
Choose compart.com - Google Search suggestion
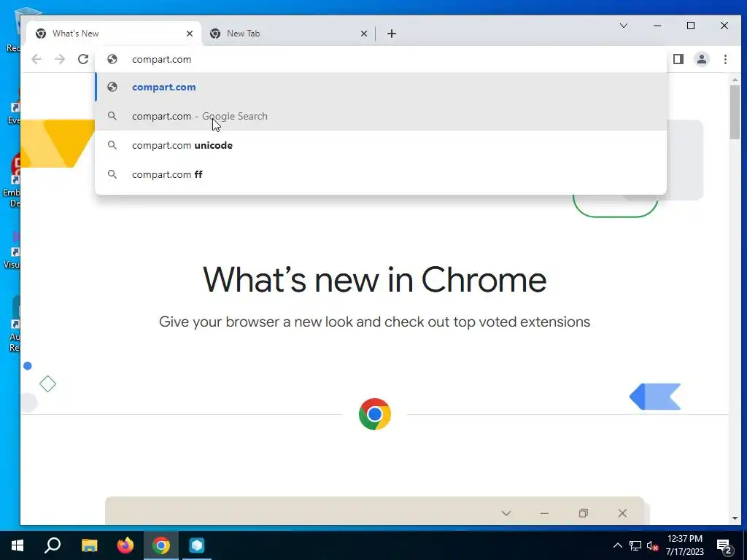click(x=381, y=116)
